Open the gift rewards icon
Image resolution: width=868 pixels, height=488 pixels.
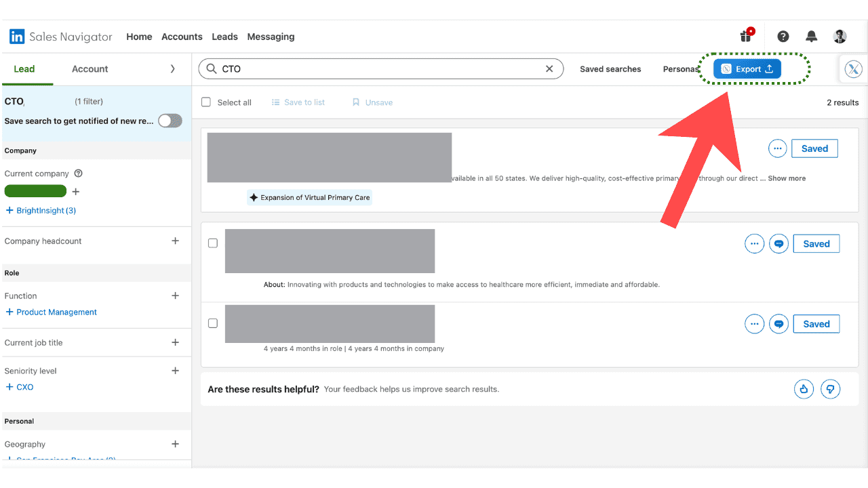tap(746, 37)
